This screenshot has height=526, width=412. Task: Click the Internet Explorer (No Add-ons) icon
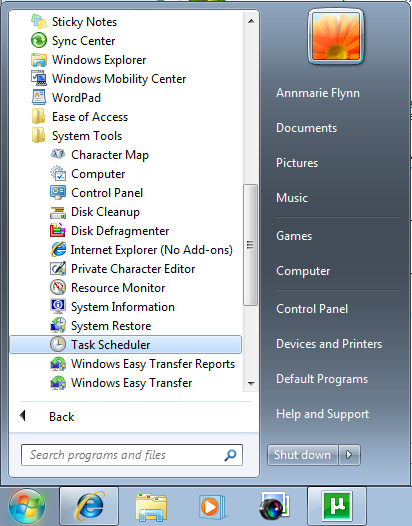[x=58, y=250]
